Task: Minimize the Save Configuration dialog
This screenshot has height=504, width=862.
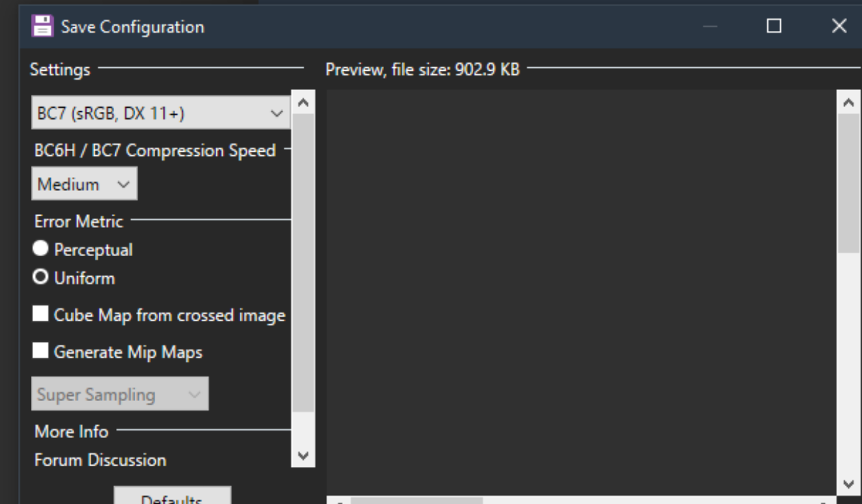Action: click(710, 26)
